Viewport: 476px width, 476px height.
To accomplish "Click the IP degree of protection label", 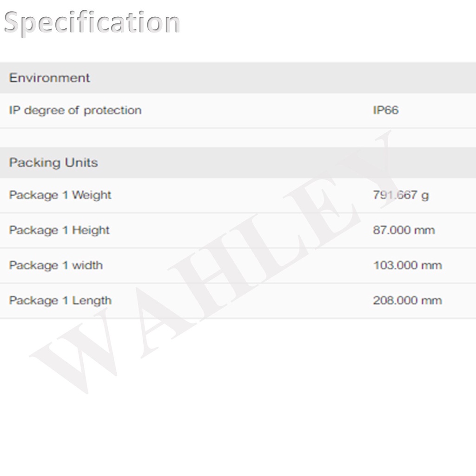I will (x=75, y=111).
